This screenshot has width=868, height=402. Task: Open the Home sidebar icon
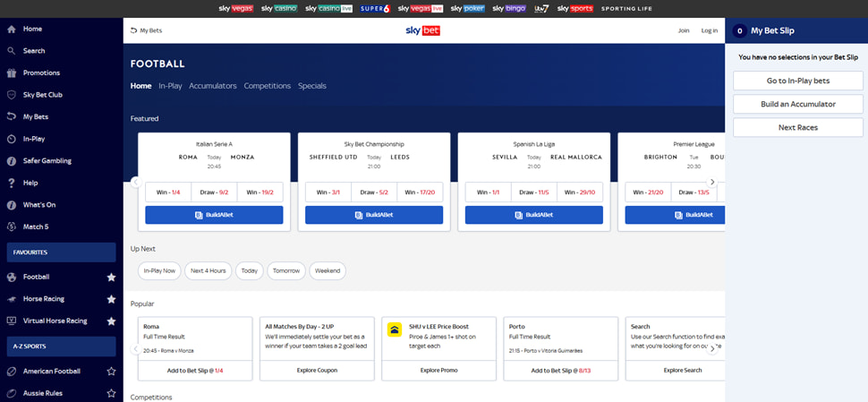click(11, 30)
